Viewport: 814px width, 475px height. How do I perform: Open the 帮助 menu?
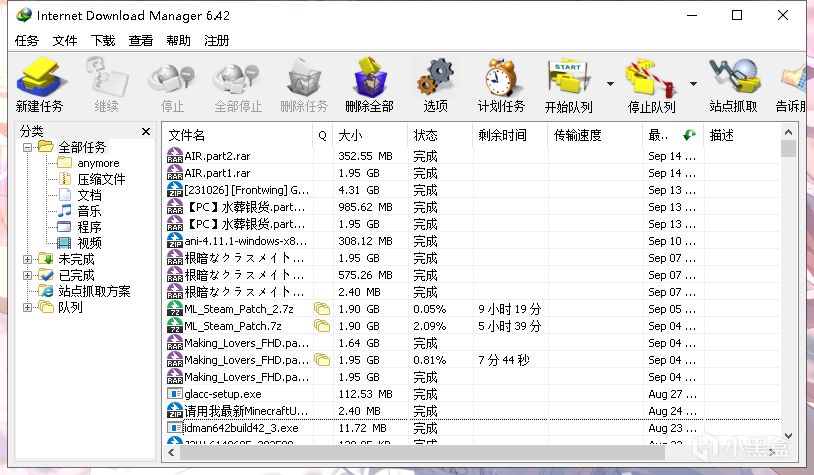pyautogui.click(x=179, y=40)
